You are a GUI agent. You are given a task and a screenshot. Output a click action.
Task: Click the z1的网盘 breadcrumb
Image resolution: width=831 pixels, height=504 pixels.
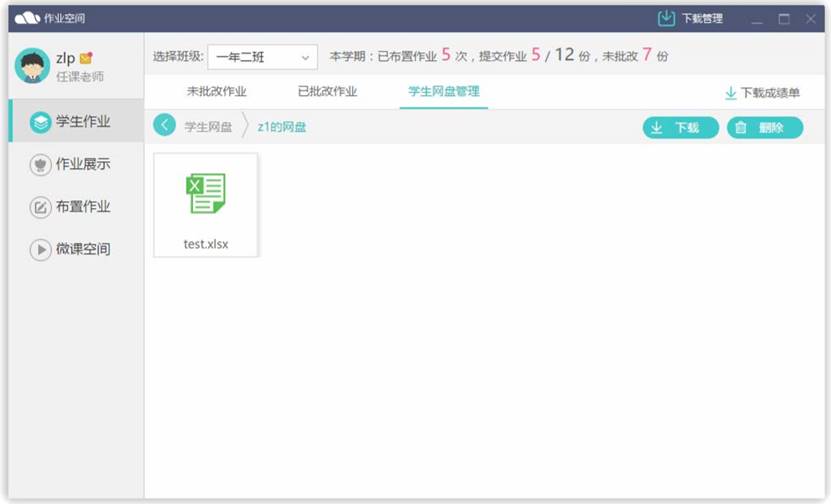281,127
